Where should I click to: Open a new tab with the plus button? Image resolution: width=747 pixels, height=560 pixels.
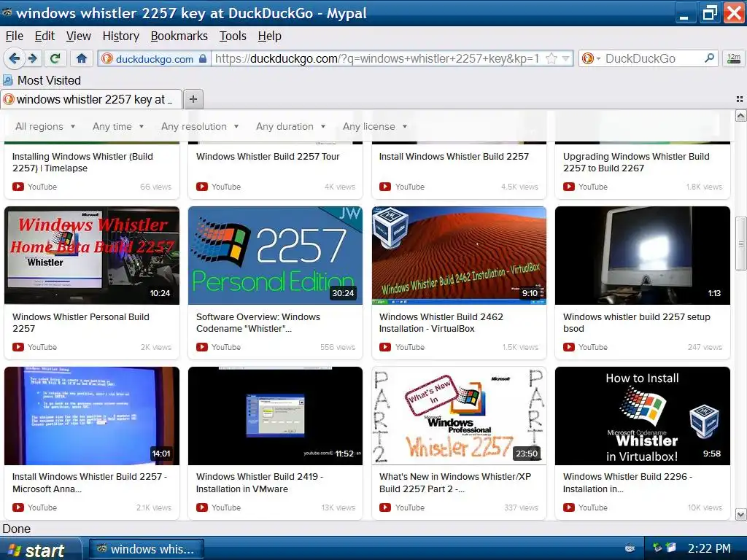coord(193,99)
